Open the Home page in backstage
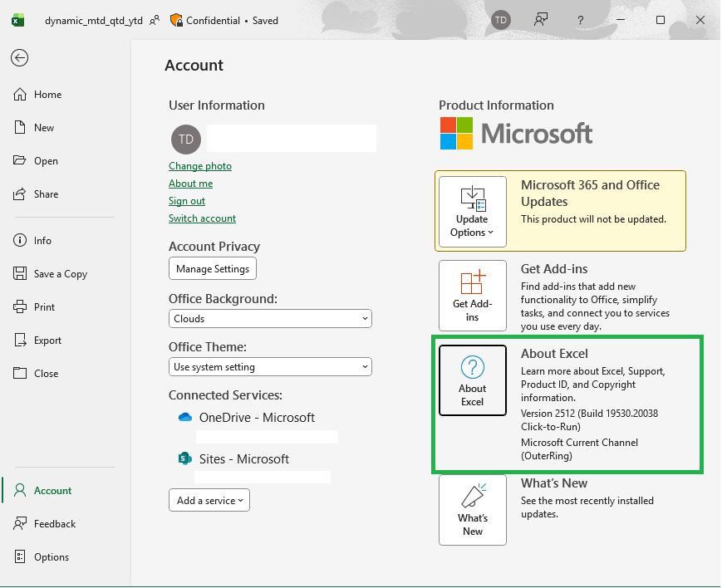 tap(37, 95)
